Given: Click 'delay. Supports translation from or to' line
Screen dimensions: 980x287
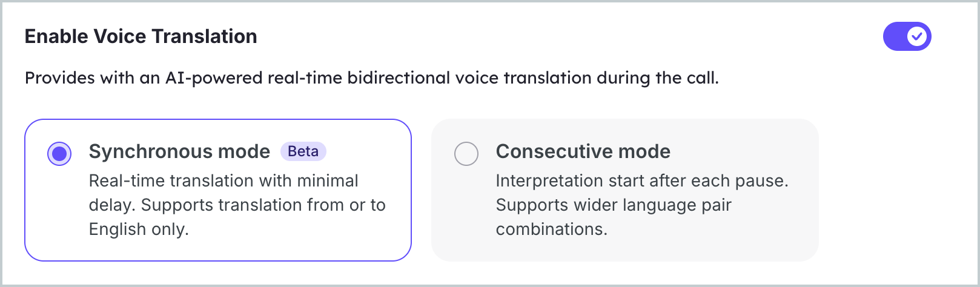Looking at the screenshot, I should [237, 205].
